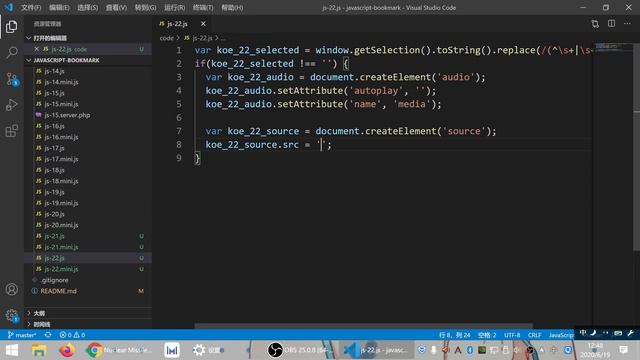
Task: Click the horizontal editor scrollbar
Action: (363, 326)
